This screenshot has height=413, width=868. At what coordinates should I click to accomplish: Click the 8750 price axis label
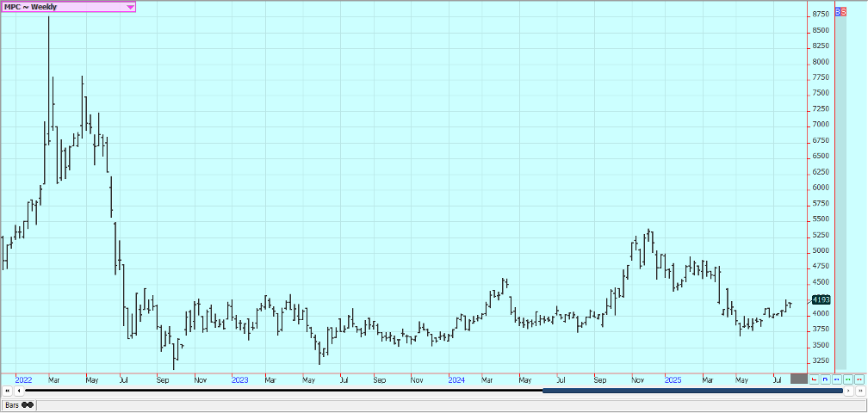click(821, 15)
